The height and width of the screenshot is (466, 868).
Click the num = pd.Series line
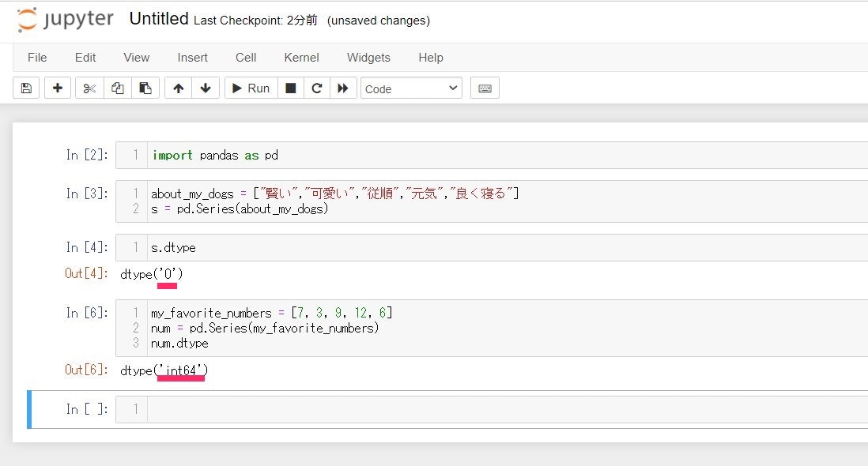click(265, 329)
